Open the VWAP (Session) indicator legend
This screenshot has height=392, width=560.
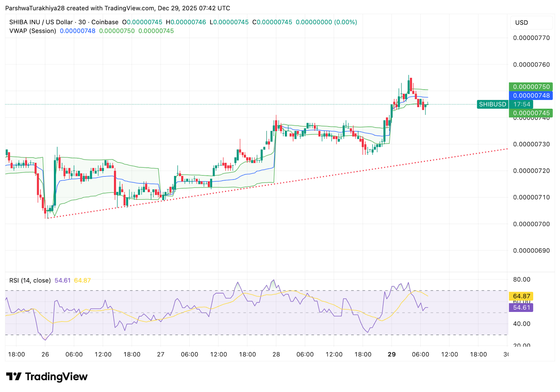pos(33,31)
